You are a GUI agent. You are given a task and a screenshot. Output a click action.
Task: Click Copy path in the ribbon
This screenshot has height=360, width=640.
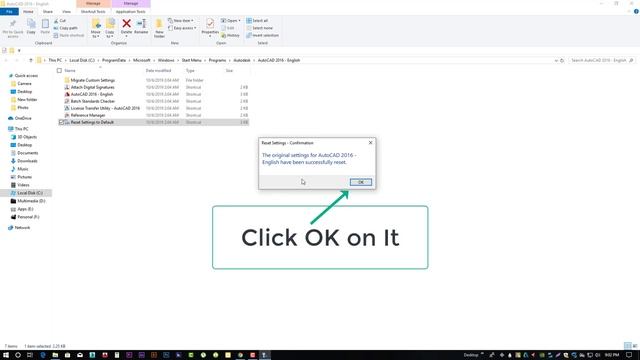65,28
